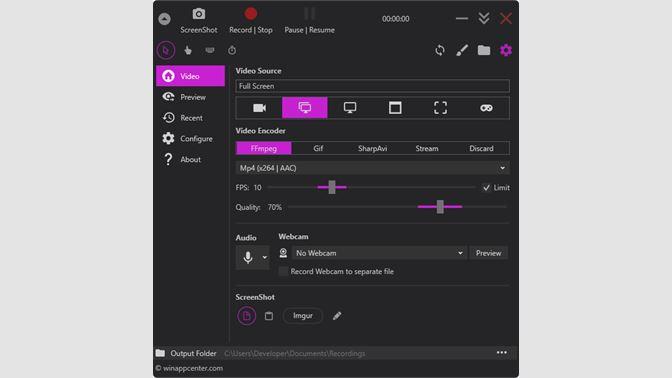Click the Quality slider handle

coord(440,207)
